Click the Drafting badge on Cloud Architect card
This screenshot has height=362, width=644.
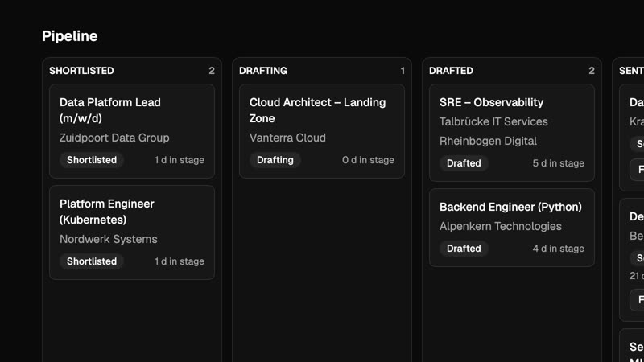coord(275,160)
